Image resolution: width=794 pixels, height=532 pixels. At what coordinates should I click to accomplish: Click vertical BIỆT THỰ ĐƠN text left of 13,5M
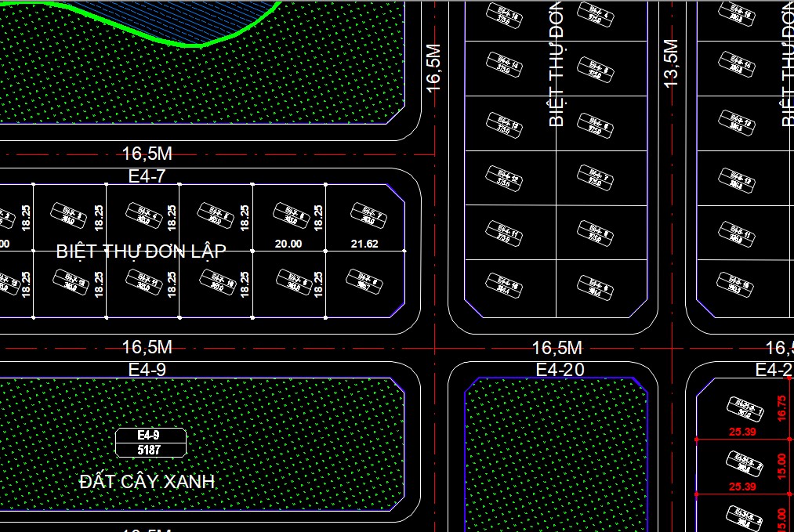[556, 63]
